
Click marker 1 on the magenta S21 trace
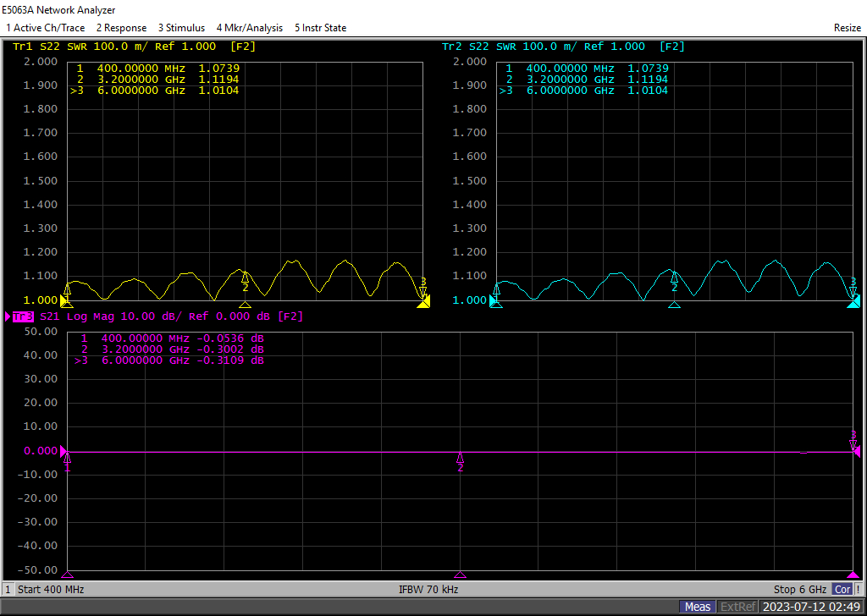pyautogui.click(x=68, y=459)
